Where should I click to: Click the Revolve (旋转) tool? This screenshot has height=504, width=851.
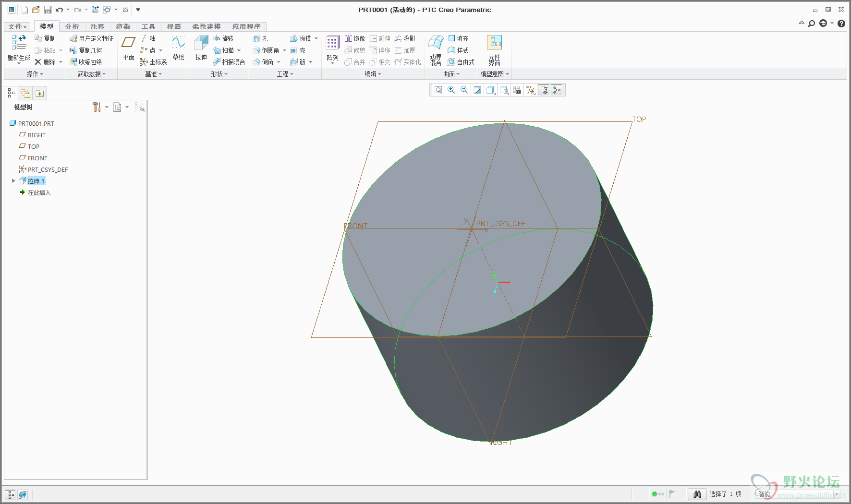[223, 38]
